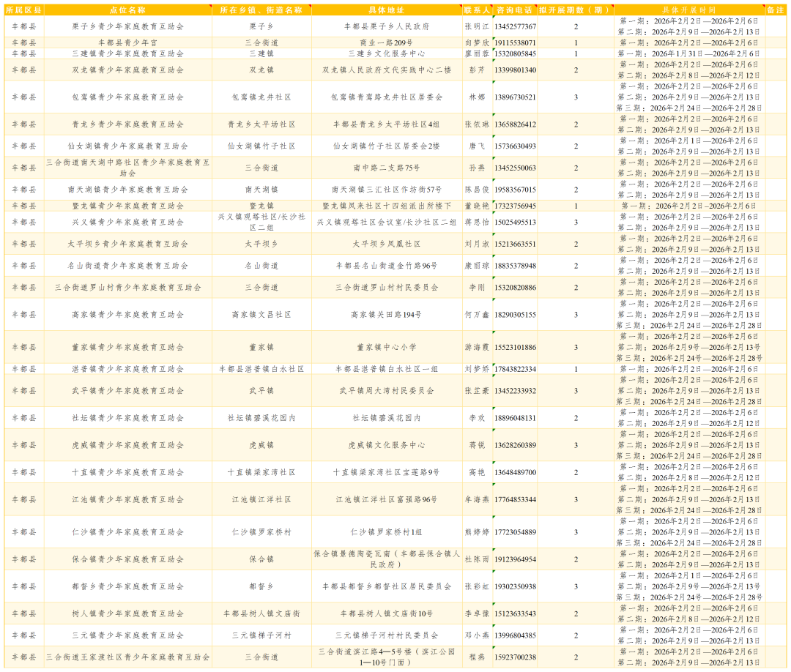Click the 联系人 column header

(x=478, y=10)
